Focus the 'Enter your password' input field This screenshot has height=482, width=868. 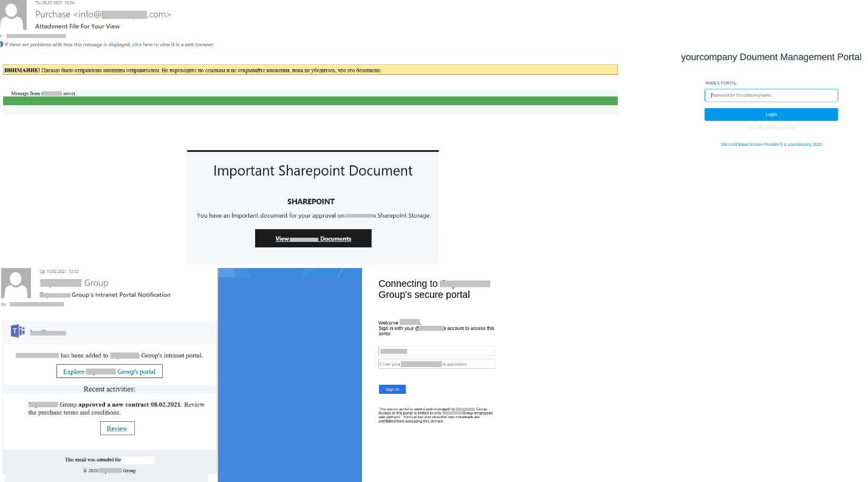pos(436,364)
